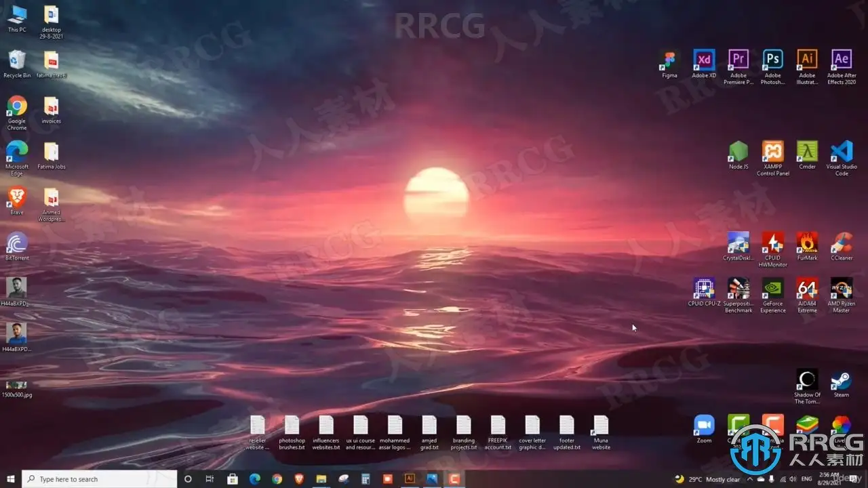Click the Adobe After Effects 2020 icon
This screenshot has height=488, width=868.
(842, 67)
